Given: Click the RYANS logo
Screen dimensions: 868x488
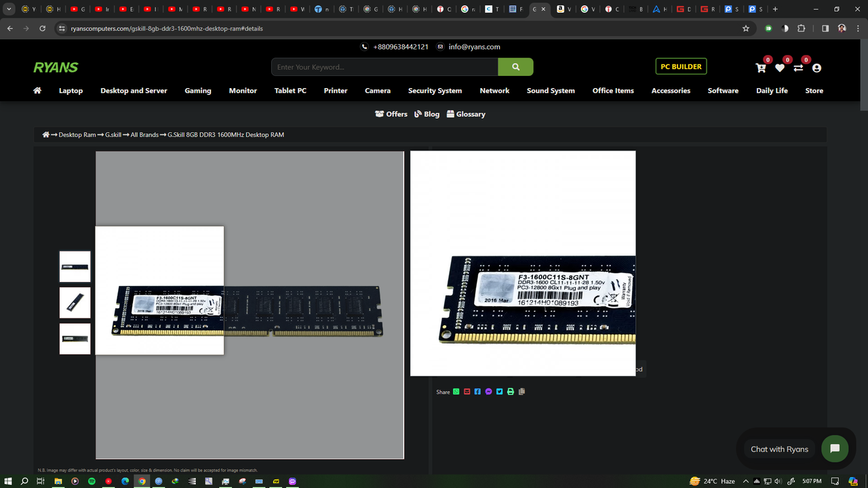Looking at the screenshot, I should point(56,67).
